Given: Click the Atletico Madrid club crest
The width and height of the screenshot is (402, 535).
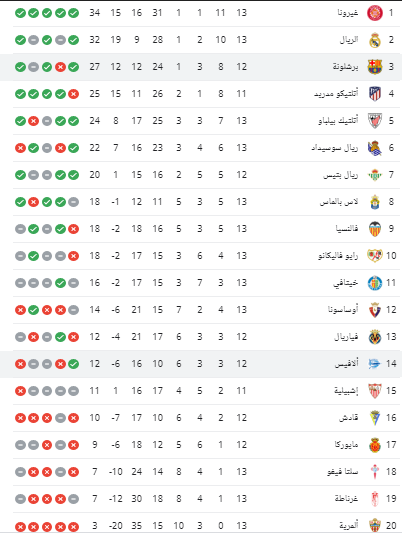Looking at the screenshot, I should pos(375,94).
